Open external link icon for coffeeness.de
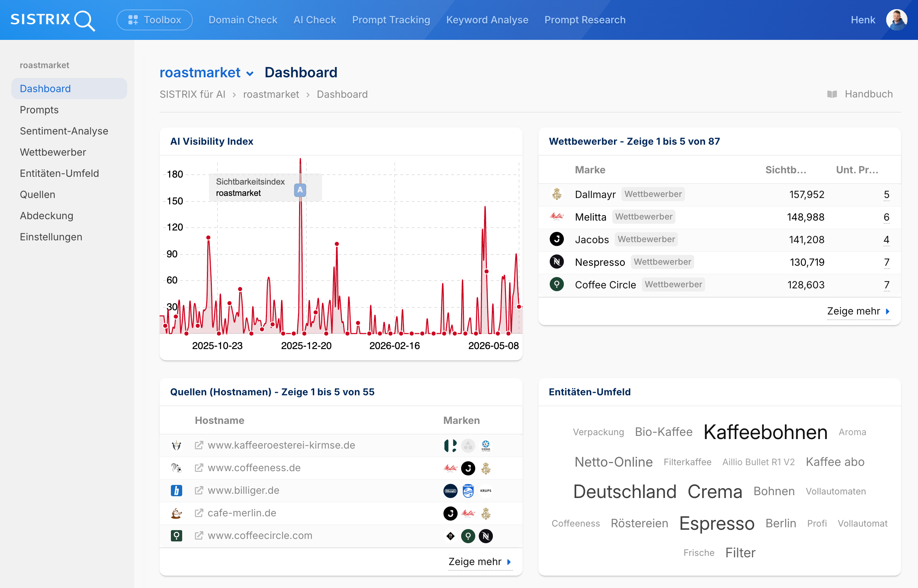 click(198, 468)
